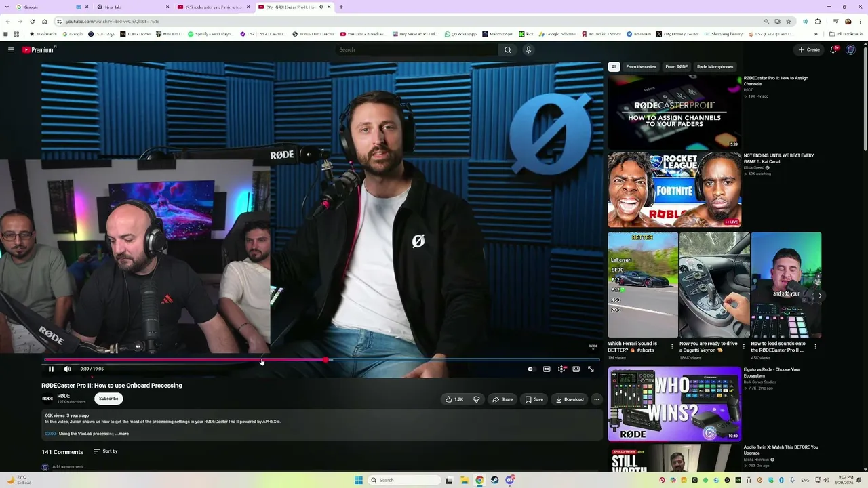
Task: Seek the red video progress bar
Action: [322, 360]
